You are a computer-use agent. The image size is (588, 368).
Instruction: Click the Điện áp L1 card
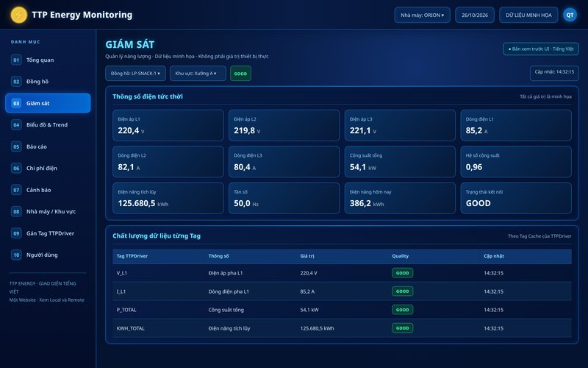click(x=168, y=125)
